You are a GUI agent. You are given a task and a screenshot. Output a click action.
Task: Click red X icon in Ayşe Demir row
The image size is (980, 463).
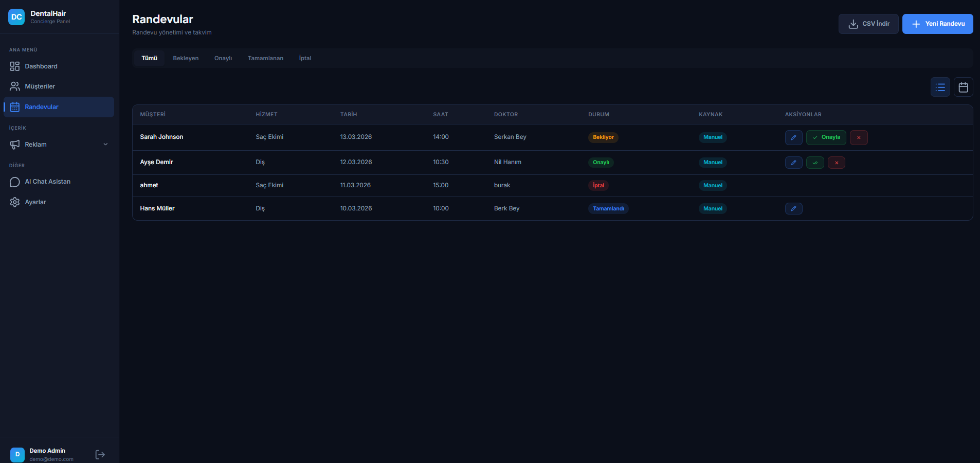(836, 163)
